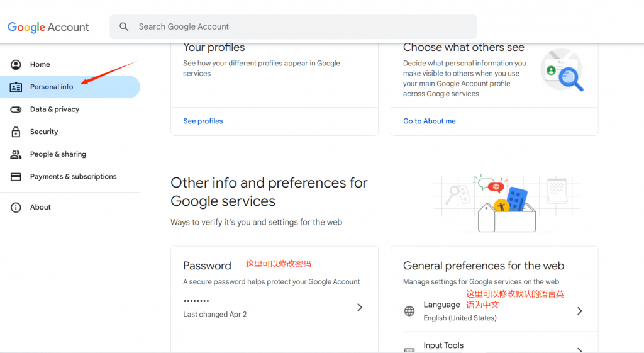Expand the Language setting chevron
This screenshot has width=644, height=353.
pos(579,311)
